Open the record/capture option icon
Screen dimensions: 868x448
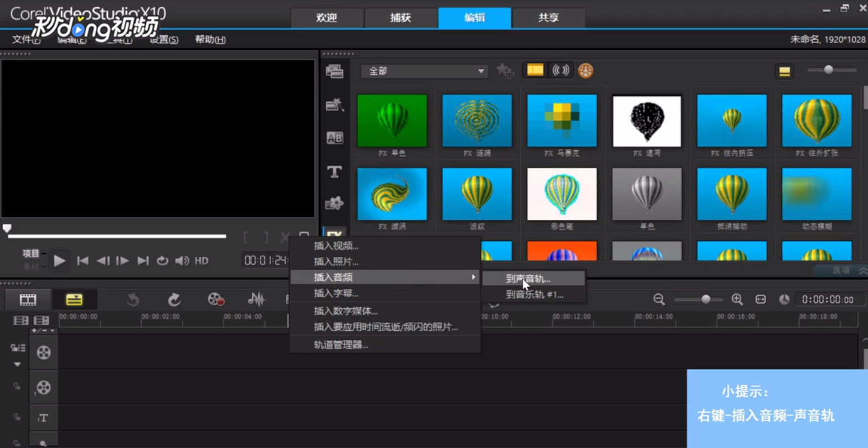click(x=216, y=300)
